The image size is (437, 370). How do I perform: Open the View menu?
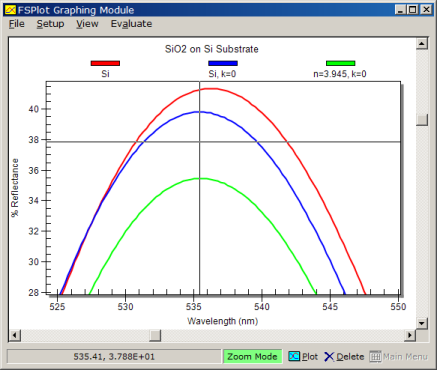(87, 24)
